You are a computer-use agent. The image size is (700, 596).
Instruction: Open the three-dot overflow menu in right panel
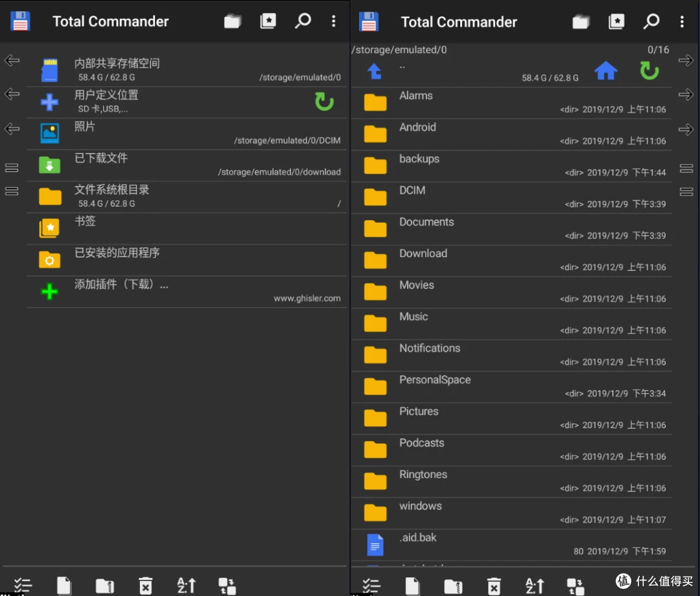(x=682, y=21)
